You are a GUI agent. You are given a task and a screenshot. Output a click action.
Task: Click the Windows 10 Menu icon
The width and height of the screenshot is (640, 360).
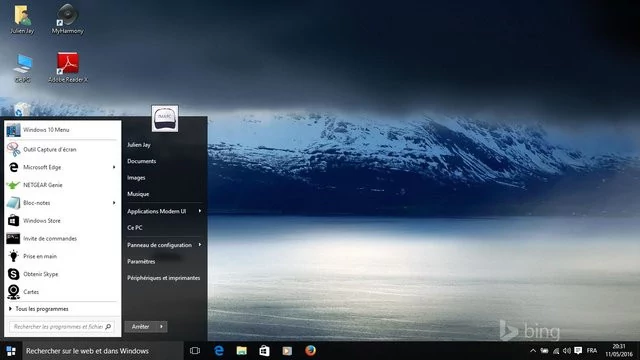click(13, 130)
